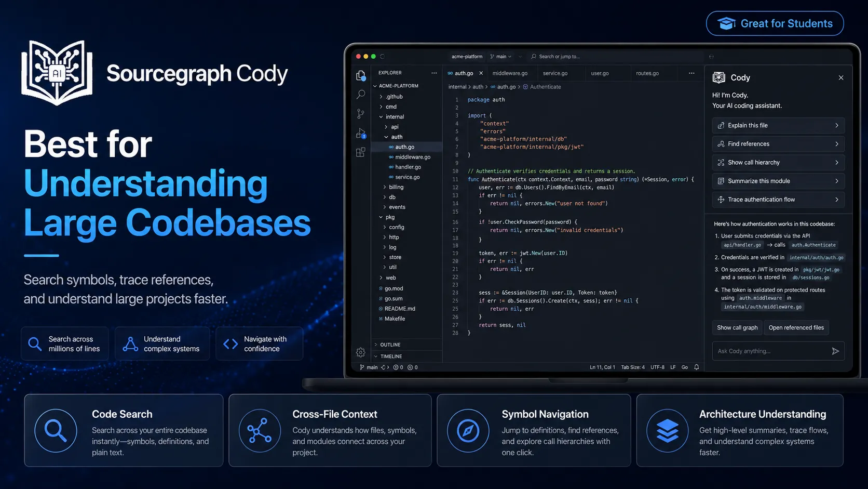Open handler.go in the file tree
Image resolution: width=868 pixels, height=489 pixels.
[x=408, y=167]
